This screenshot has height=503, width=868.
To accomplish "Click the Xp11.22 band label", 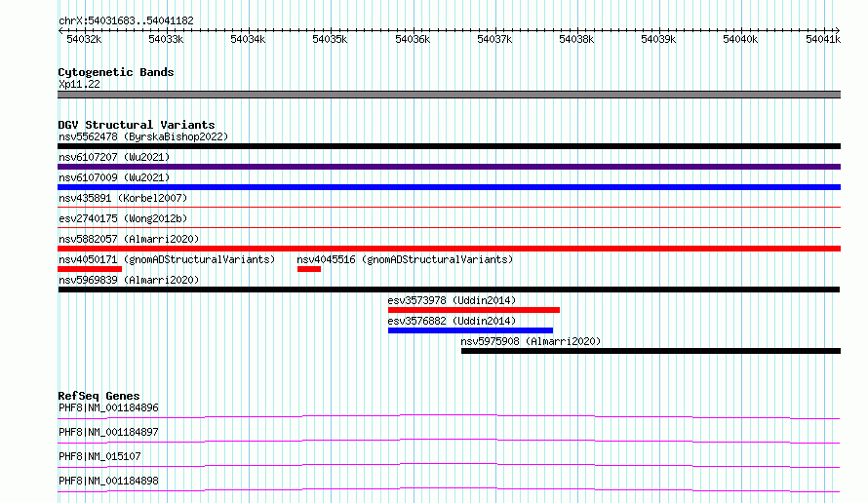I will [x=79, y=84].
